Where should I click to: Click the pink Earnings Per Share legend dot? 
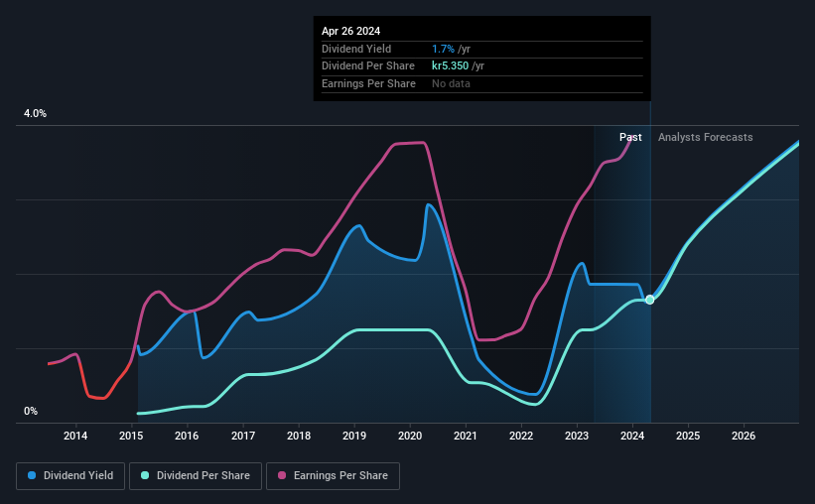coord(282,475)
